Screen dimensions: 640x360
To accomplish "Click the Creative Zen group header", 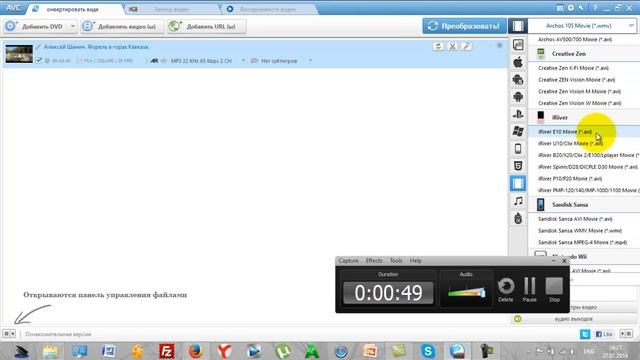I will pyautogui.click(x=584, y=53).
